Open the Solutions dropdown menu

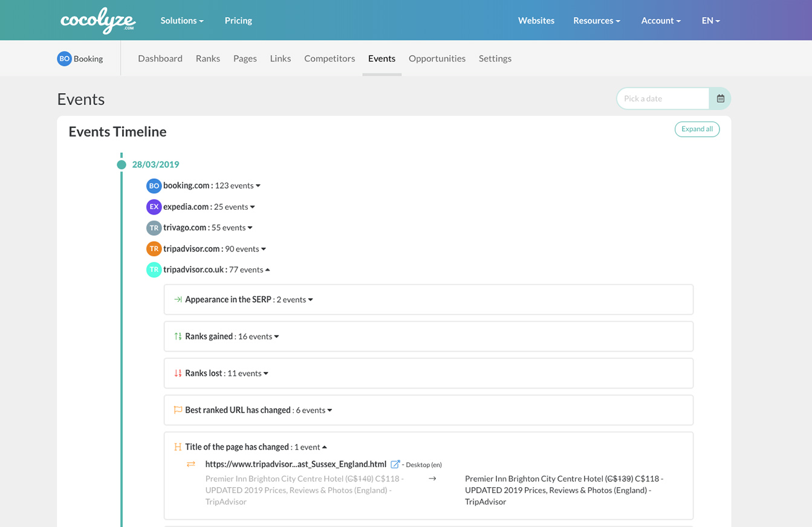182,21
